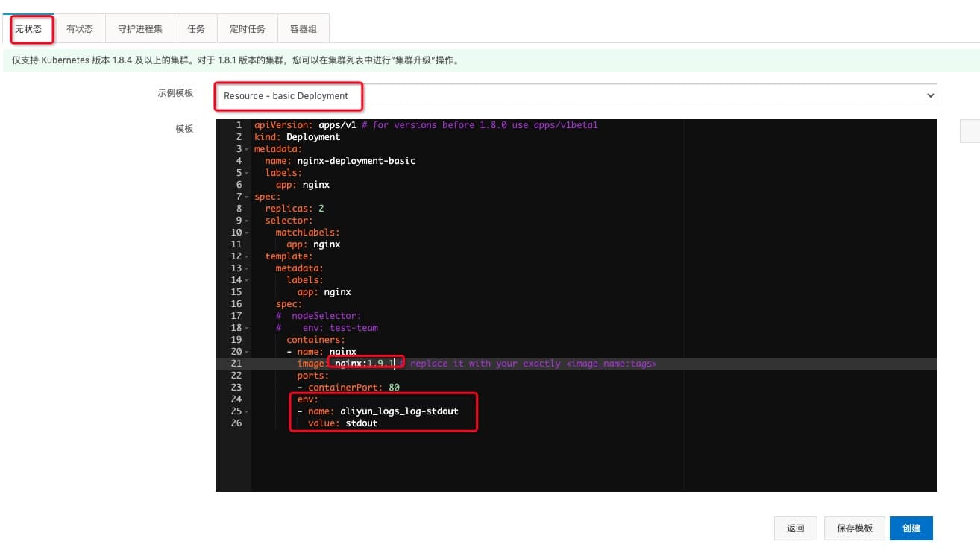The image size is (980, 550).
Task: Collapse the template fold at line 12
Action: click(x=247, y=256)
